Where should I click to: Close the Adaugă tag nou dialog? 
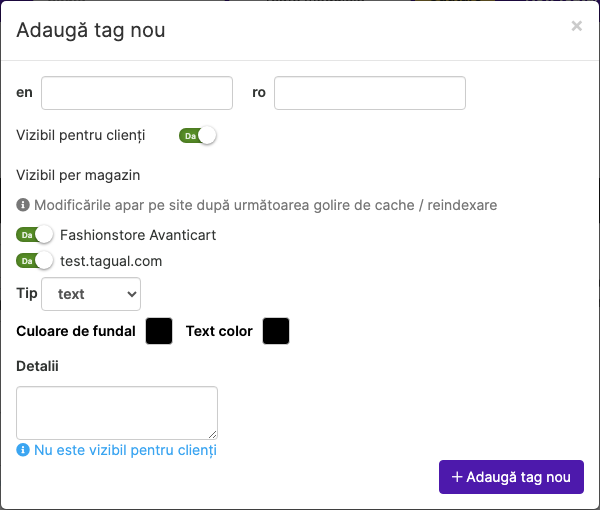(x=576, y=26)
